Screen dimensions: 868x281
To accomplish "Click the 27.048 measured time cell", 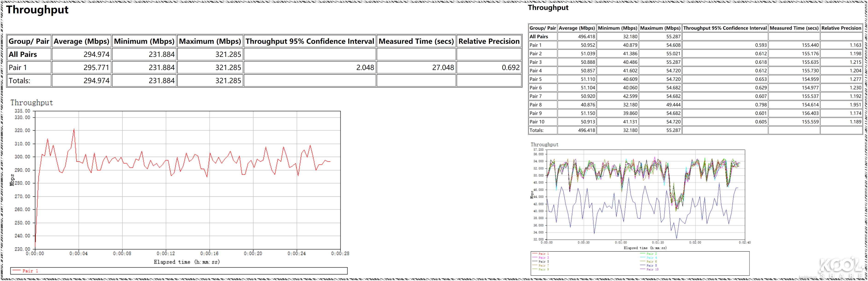I will click(443, 68).
